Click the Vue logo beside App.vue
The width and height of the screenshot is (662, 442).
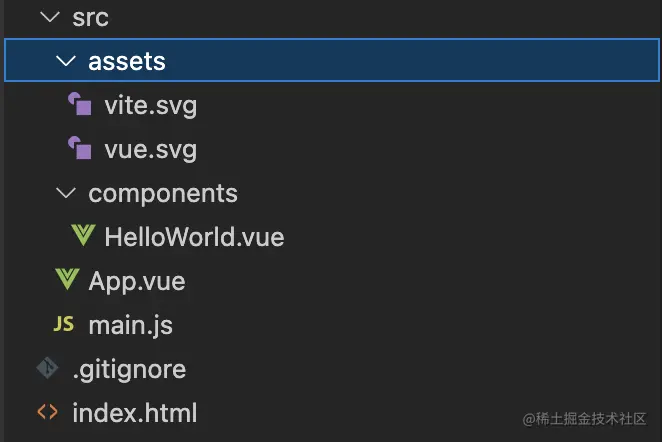pos(67,281)
